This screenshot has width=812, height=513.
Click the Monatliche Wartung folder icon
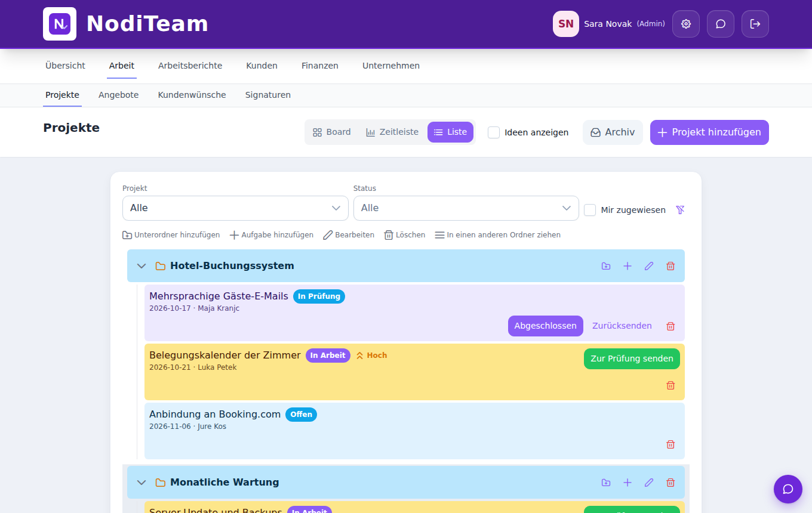[x=160, y=483]
